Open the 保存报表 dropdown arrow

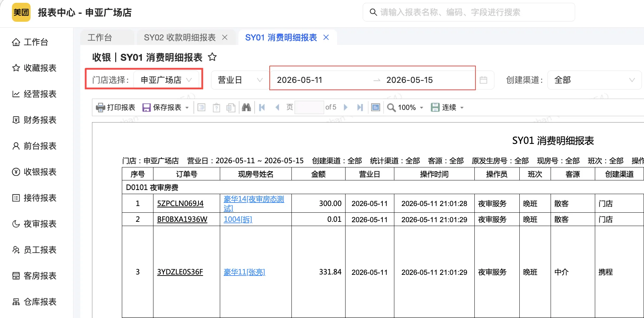tap(187, 108)
